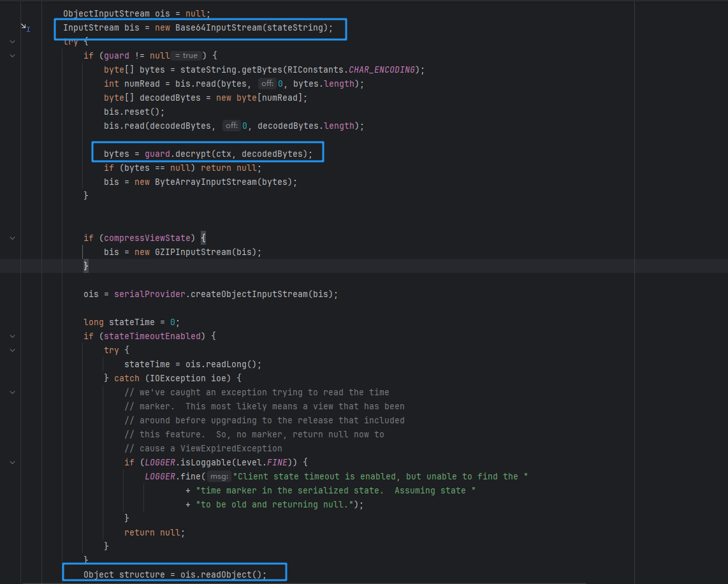Screen dimensions: 728x584
Task: Click the run-to-cursor gutter icon
Action: tap(25, 27)
